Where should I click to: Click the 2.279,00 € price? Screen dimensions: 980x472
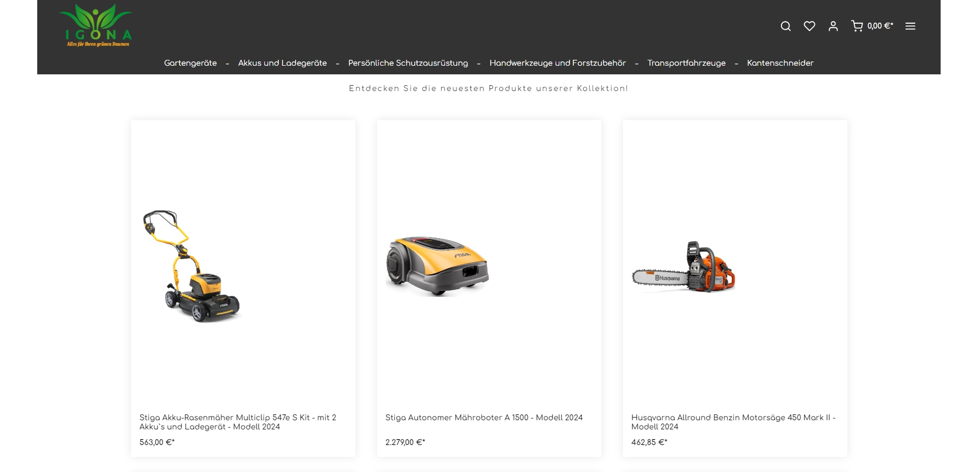tap(405, 442)
